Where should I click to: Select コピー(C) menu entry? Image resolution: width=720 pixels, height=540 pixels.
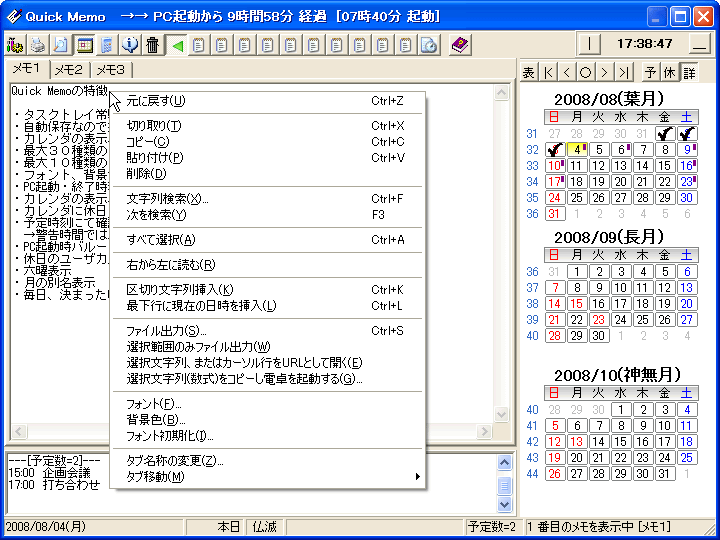(x=269, y=142)
